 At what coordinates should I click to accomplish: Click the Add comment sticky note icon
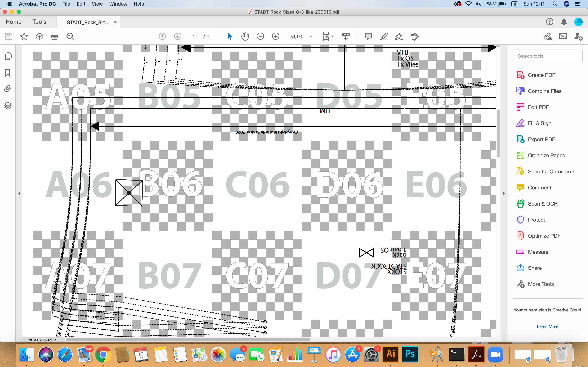pyautogui.click(x=368, y=37)
